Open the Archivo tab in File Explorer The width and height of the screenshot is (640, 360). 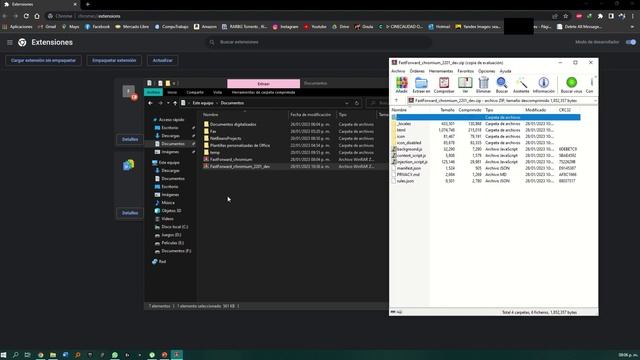153,93
